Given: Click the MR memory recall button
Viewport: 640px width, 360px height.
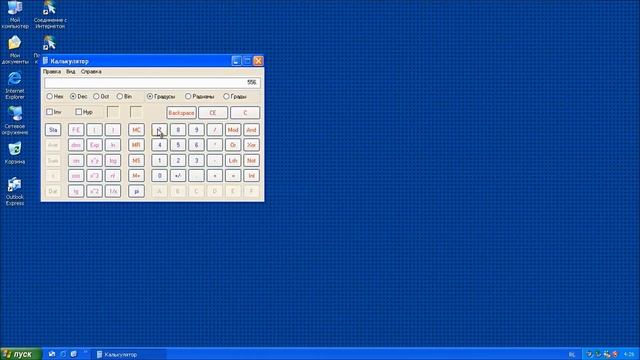Looking at the screenshot, I should point(136,145).
